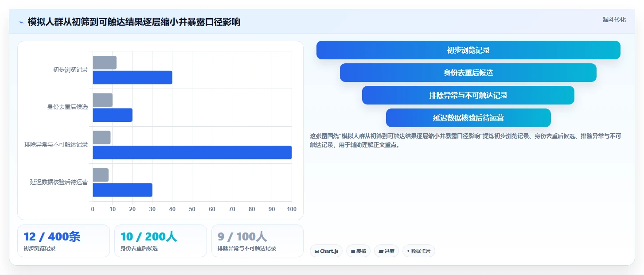This screenshot has width=644, height=275.
Task: Click the 漏斗转化 label in header
Action: (x=614, y=19)
